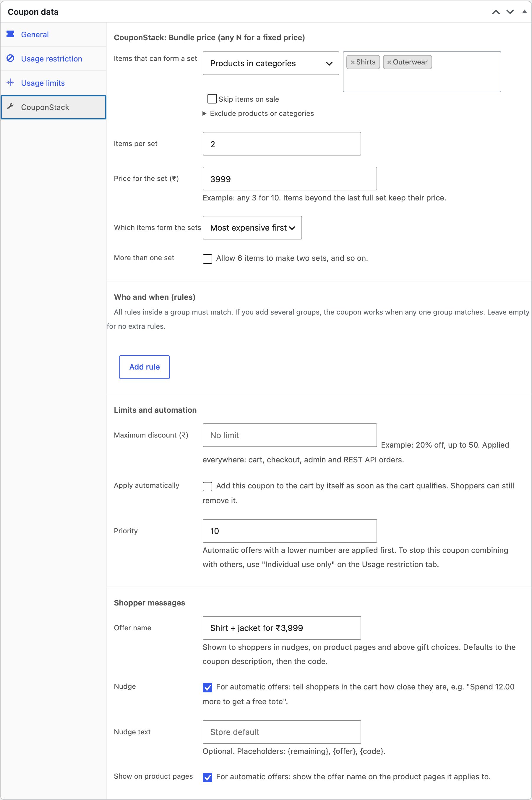Click the Add rule button

click(144, 367)
